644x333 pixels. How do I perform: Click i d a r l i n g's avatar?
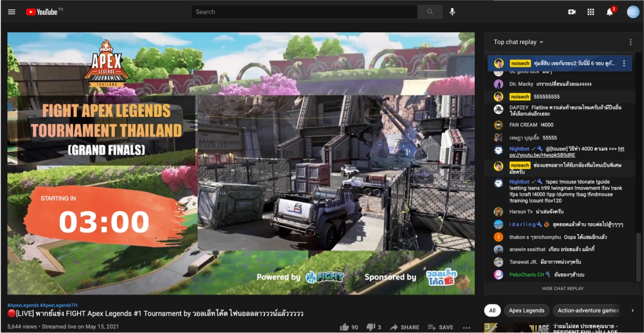click(x=499, y=224)
